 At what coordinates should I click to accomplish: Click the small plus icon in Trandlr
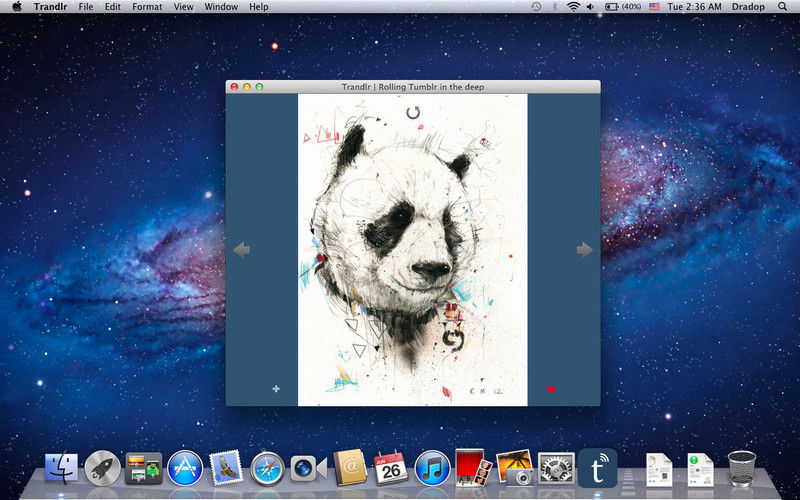276,389
